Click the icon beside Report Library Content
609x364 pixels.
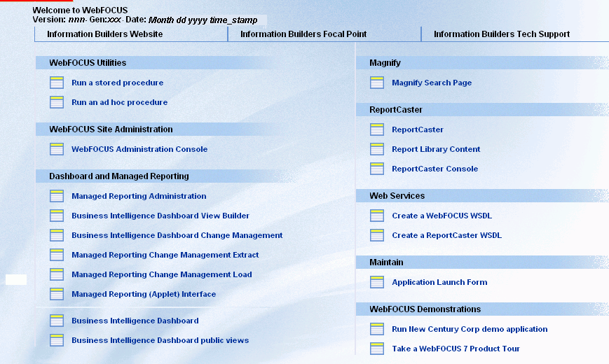[377, 149]
